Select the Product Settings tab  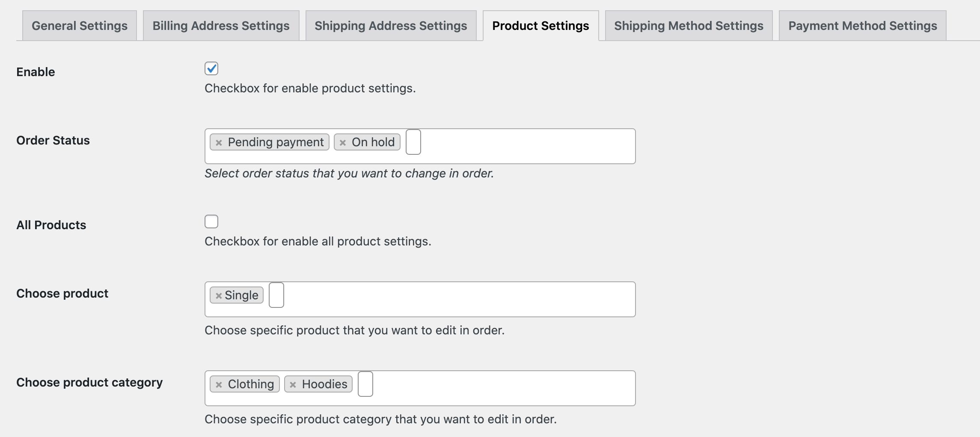[x=541, y=25]
